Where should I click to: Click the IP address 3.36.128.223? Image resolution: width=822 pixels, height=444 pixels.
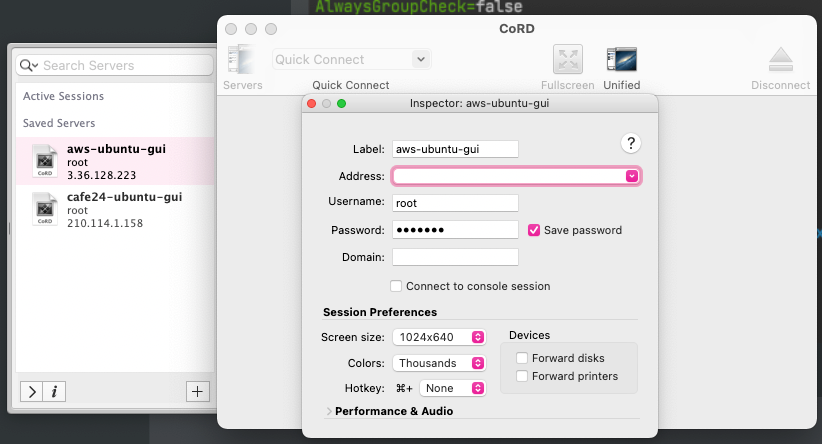coord(101,175)
